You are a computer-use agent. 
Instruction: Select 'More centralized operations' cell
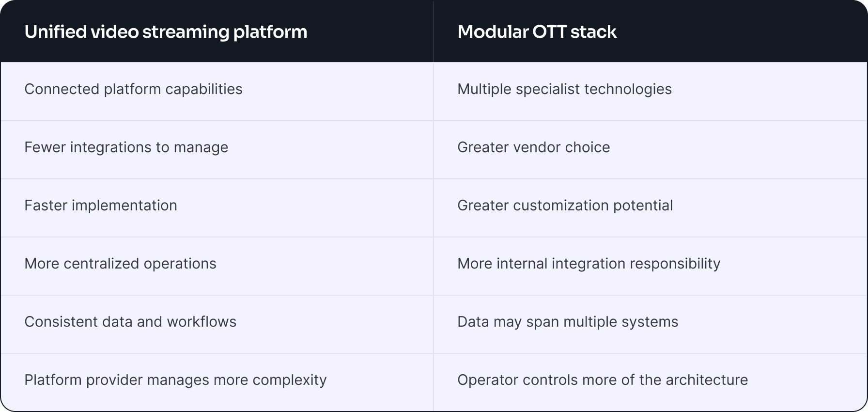pyautogui.click(x=217, y=266)
